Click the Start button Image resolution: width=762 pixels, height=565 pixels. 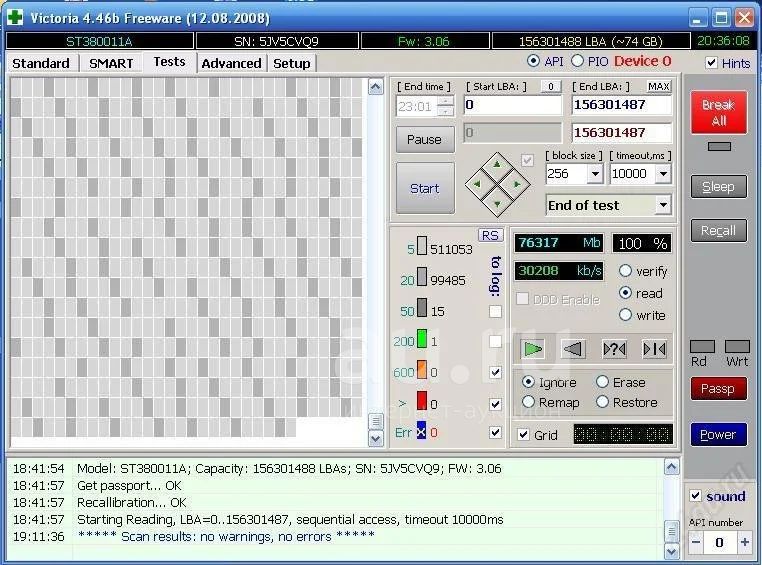coord(425,188)
